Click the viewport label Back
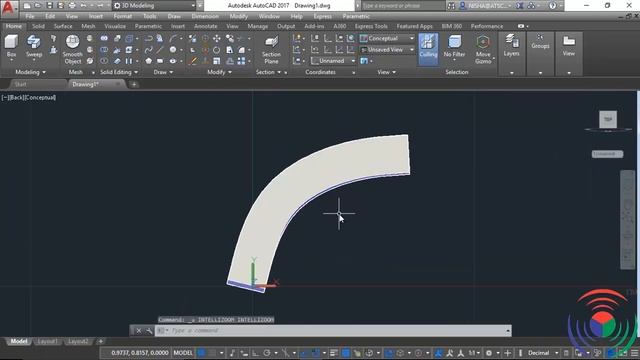 coord(16,98)
